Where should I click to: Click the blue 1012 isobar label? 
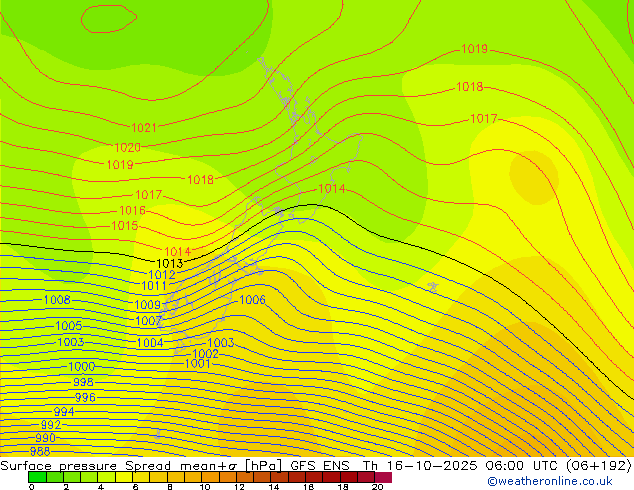pyautogui.click(x=162, y=275)
